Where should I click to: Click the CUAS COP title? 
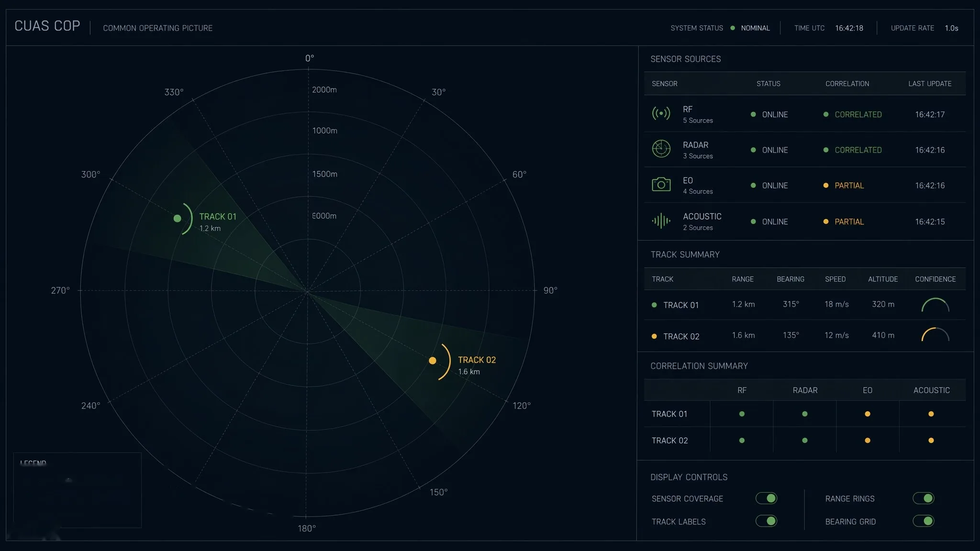point(47,26)
